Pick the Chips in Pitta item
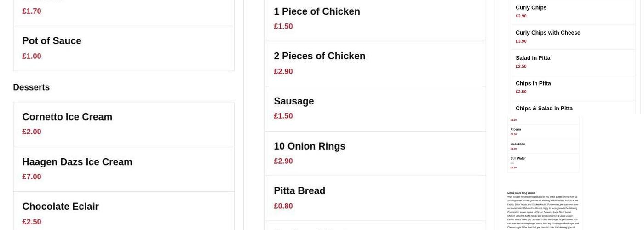Screen dimensions: 644x230 click(x=533, y=83)
